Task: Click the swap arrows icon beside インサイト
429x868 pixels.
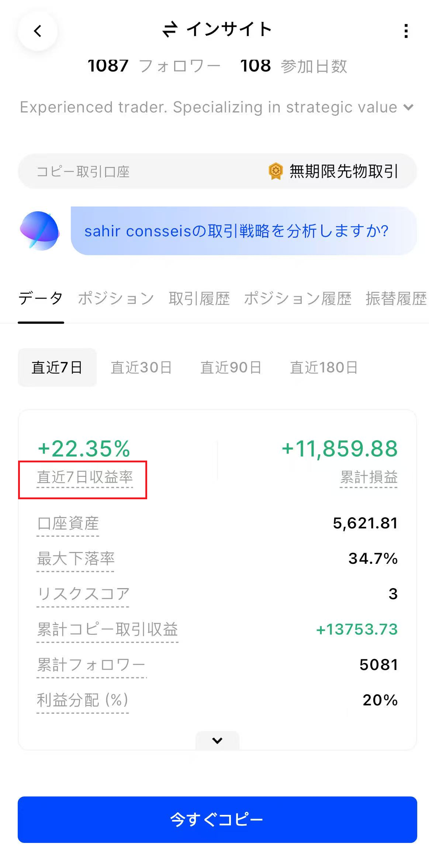Action: [170, 29]
